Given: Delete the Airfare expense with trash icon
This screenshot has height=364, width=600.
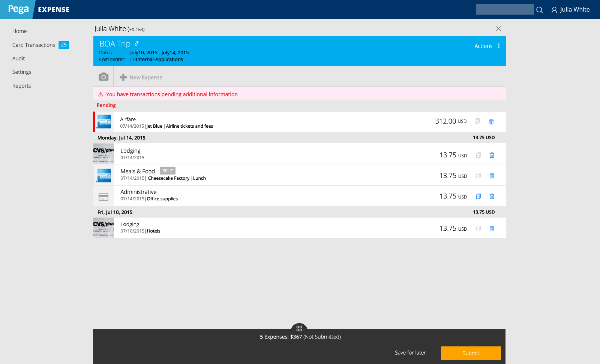Looking at the screenshot, I should point(491,122).
